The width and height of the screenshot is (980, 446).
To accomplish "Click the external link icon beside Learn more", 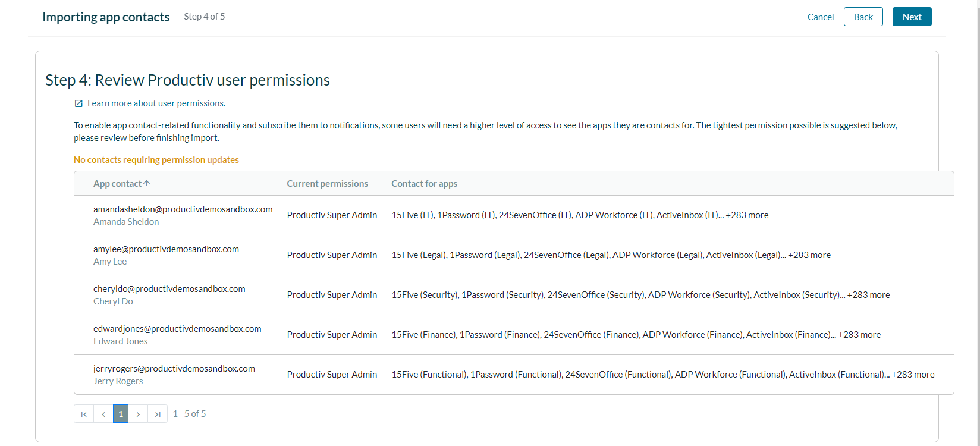I will tap(78, 103).
